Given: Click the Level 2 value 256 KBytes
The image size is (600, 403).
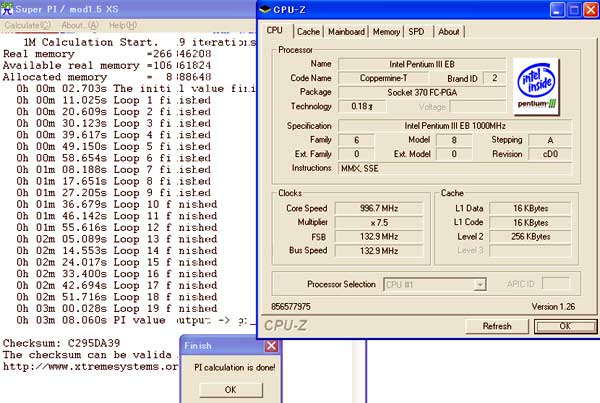Looking at the screenshot, I should coord(530,237).
